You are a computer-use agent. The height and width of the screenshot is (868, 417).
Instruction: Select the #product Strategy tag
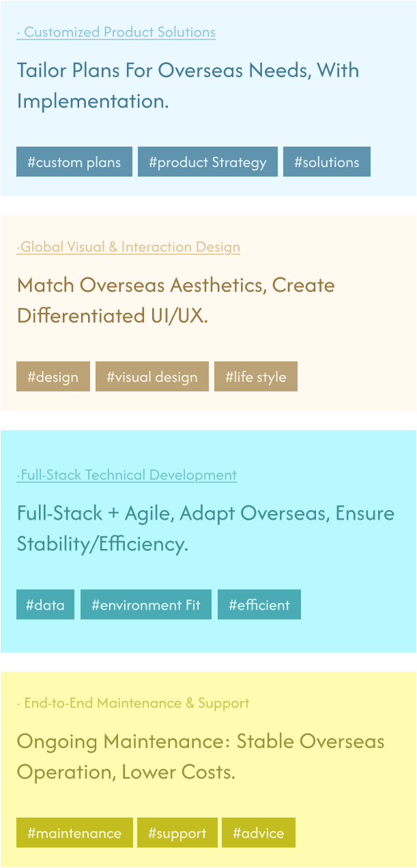[207, 162]
